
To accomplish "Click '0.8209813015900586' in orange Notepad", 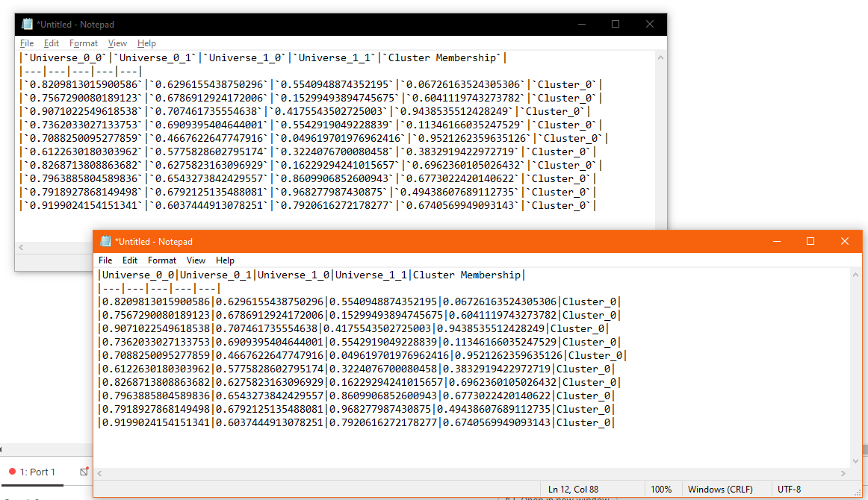I will pos(156,302).
